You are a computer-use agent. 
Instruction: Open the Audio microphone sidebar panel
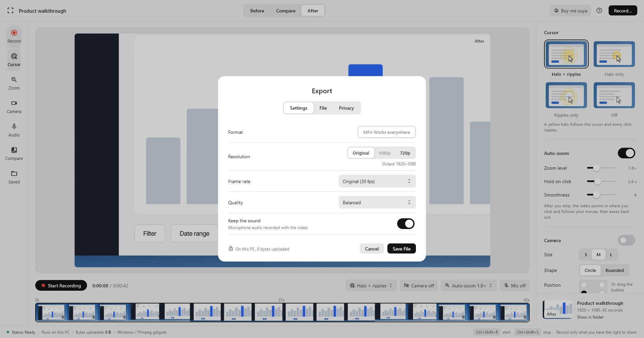pyautogui.click(x=14, y=130)
